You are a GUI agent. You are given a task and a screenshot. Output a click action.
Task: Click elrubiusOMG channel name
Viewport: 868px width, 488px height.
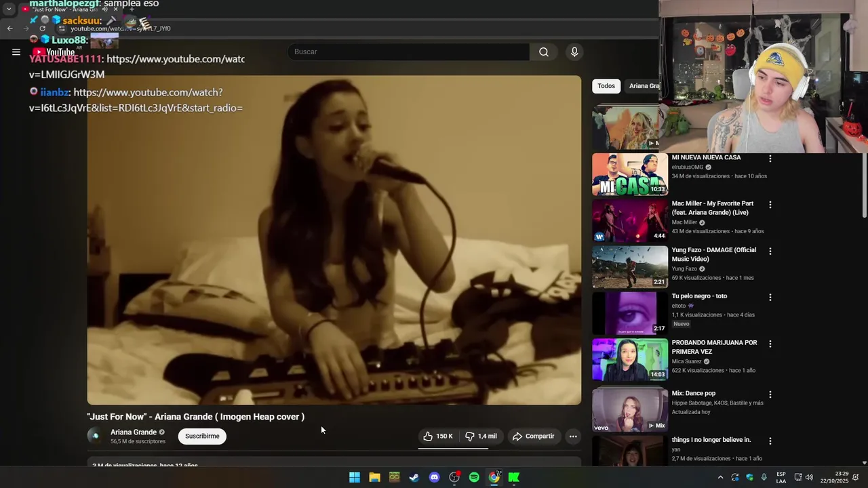[x=688, y=167]
